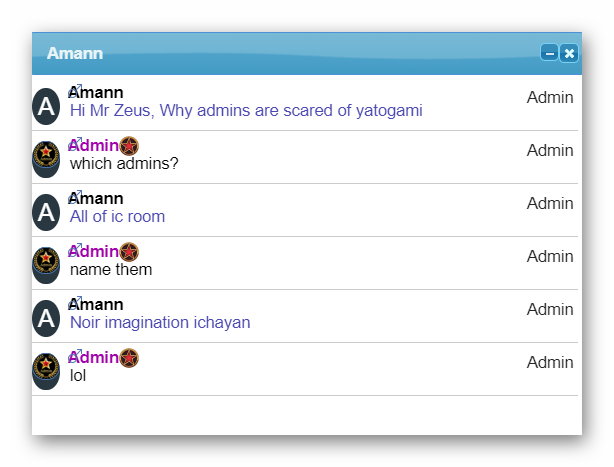Viewport: 614px width, 467px height.
Task: Click Admin's avatar next to the 'lol' message
Action: pos(46,370)
